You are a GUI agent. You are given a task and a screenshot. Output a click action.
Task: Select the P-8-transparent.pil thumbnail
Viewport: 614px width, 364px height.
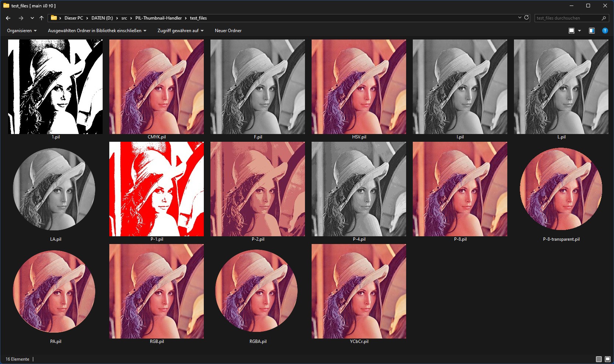[561, 189]
